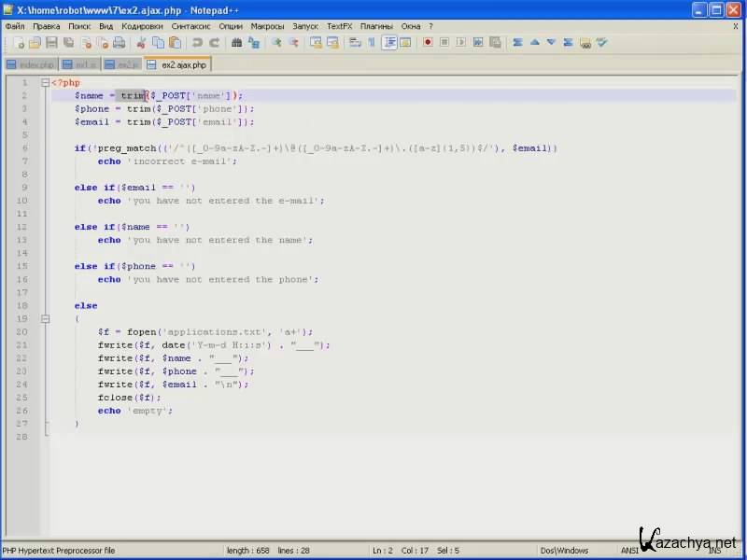This screenshot has width=747, height=560.
Task: Open the Плагины menu
Action: 376,26
